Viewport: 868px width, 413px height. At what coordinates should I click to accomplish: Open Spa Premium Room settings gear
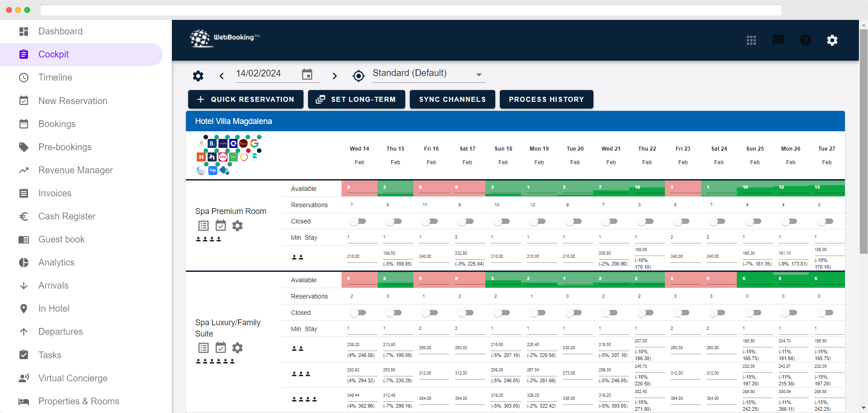pyautogui.click(x=237, y=225)
